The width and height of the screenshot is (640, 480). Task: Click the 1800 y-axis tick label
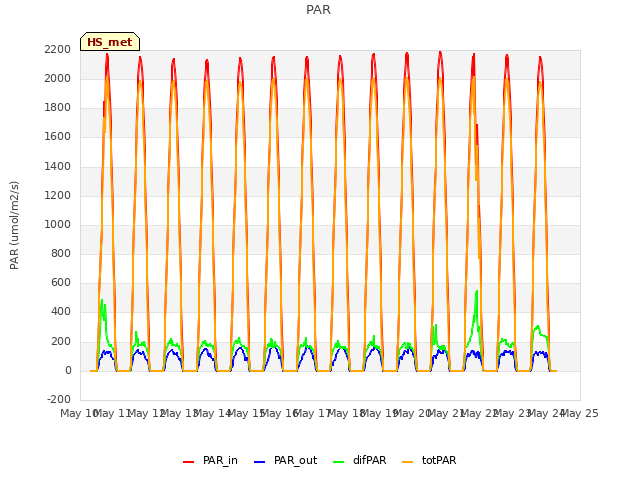pyautogui.click(x=58, y=108)
